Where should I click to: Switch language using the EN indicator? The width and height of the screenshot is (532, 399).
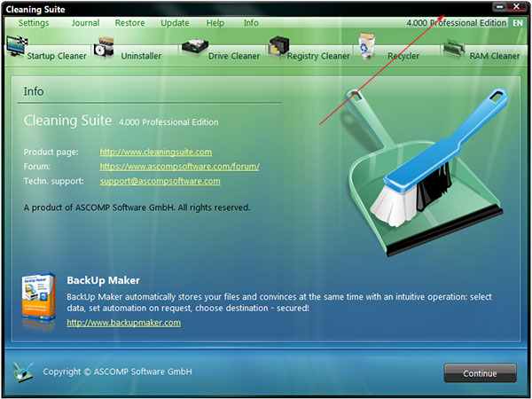(516, 22)
